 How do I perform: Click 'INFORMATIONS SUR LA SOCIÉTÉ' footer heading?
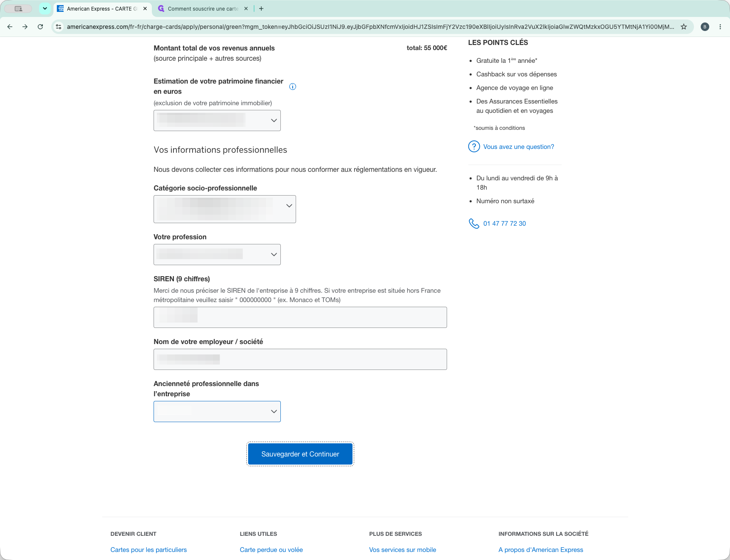[x=543, y=534]
